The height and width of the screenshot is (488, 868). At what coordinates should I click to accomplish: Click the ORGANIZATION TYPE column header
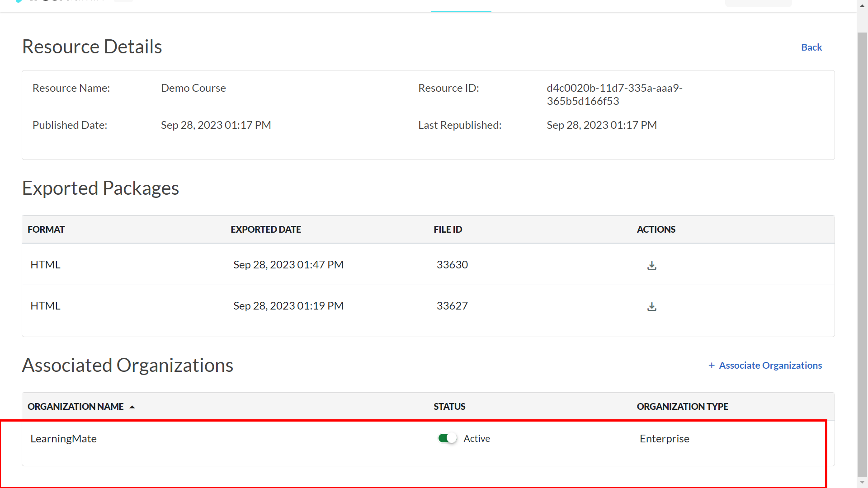click(x=682, y=407)
